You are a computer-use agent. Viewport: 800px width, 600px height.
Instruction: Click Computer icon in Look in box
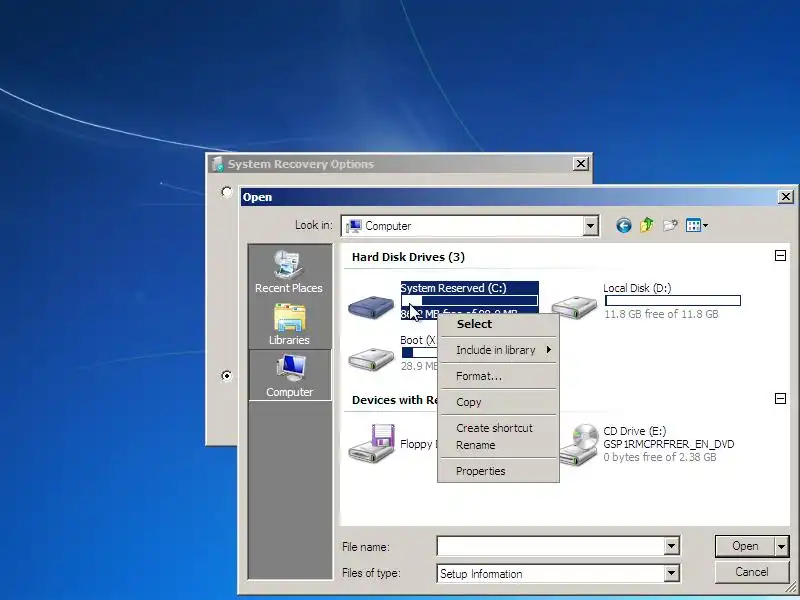coord(354,226)
